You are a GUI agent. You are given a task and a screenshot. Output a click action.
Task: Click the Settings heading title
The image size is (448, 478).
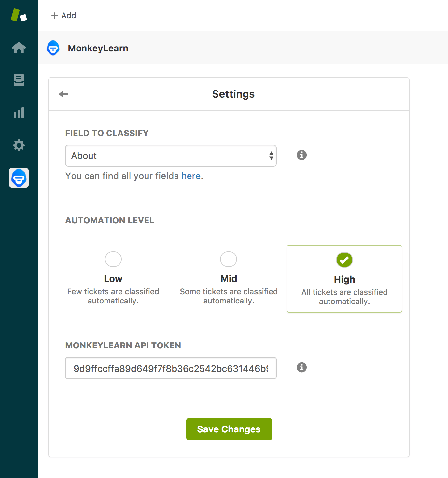point(233,94)
